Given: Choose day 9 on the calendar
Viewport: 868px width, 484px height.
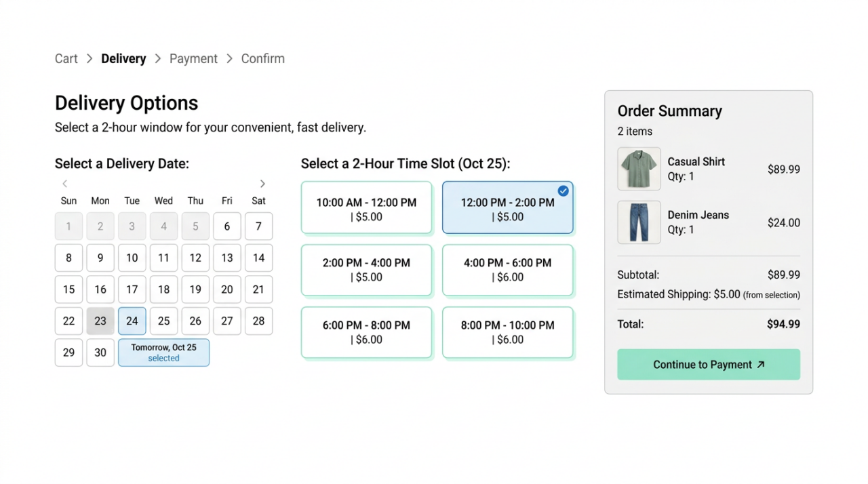Looking at the screenshot, I should (x=100, y=258).
